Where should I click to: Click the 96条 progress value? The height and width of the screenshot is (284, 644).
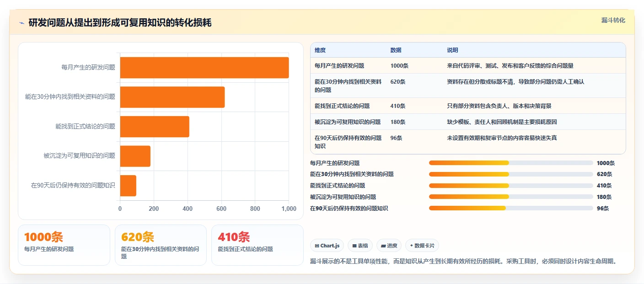click(603, 208)
